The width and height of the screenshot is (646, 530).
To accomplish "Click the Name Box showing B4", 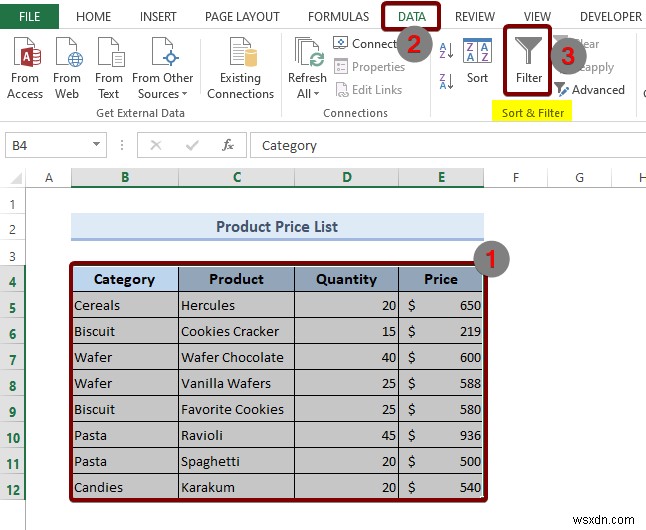I will [x=56, y=145].
